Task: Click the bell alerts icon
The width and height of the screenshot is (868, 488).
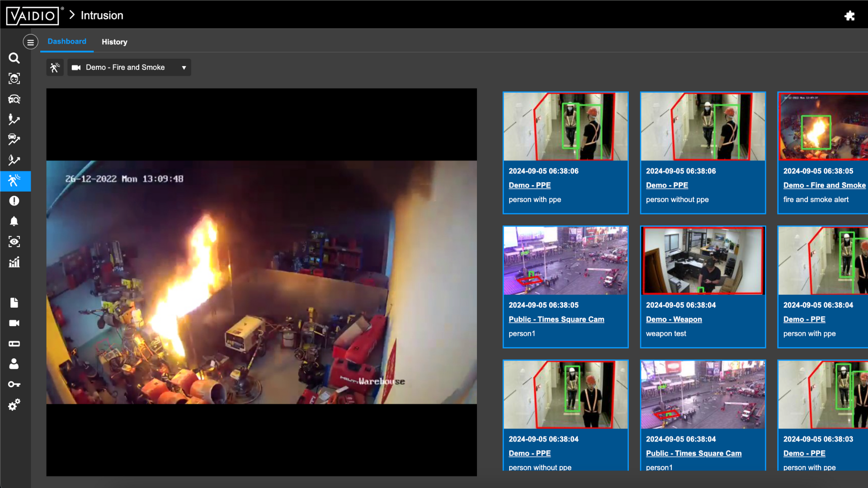Action: point(14,221)
